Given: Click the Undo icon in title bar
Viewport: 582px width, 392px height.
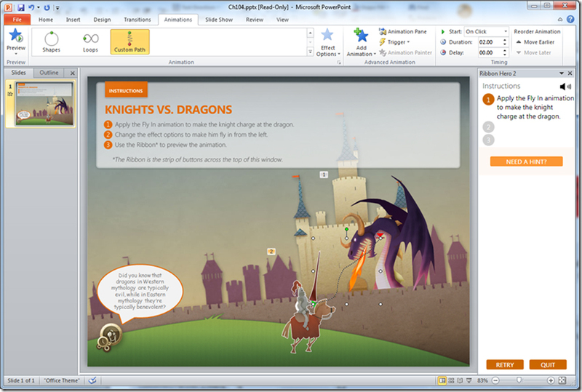Looking at the screenshot, I should pos(31,7).
